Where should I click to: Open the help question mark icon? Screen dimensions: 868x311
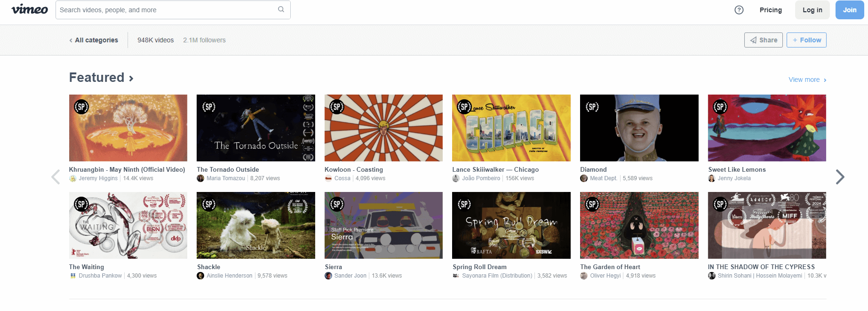click(x=739, y=10)
